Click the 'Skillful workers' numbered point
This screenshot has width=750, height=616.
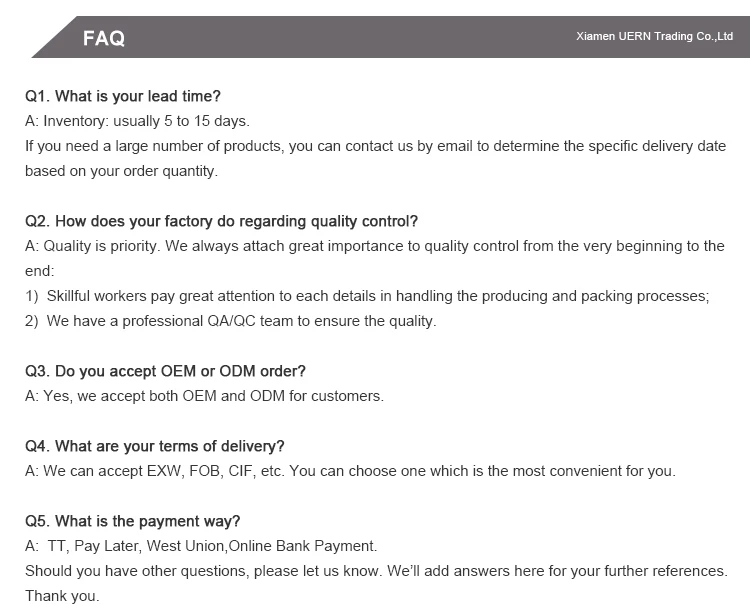point(367,296)
